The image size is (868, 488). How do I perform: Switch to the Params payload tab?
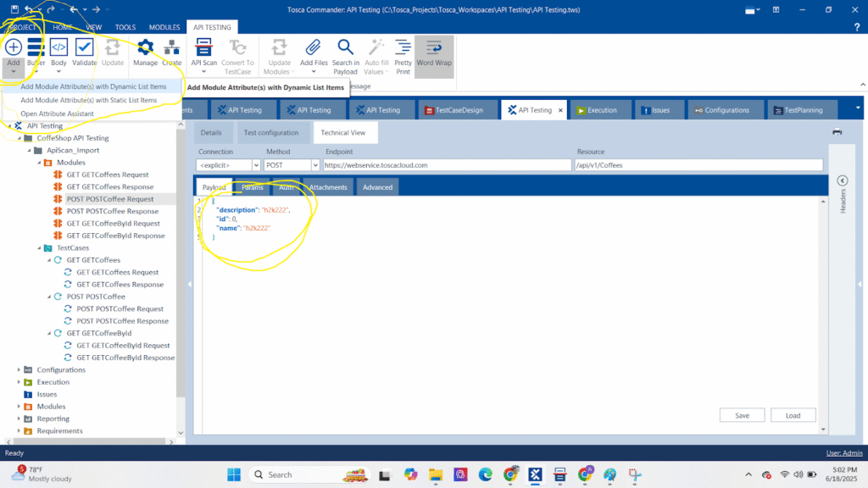coord(252,187)
